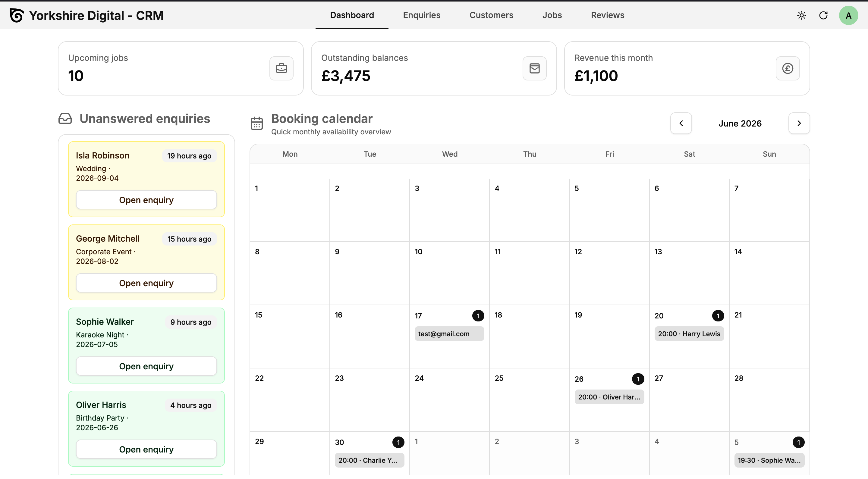Select June 23 date cell
The image size is (868, 479).
pyautogui.click(x=369, y=400)
